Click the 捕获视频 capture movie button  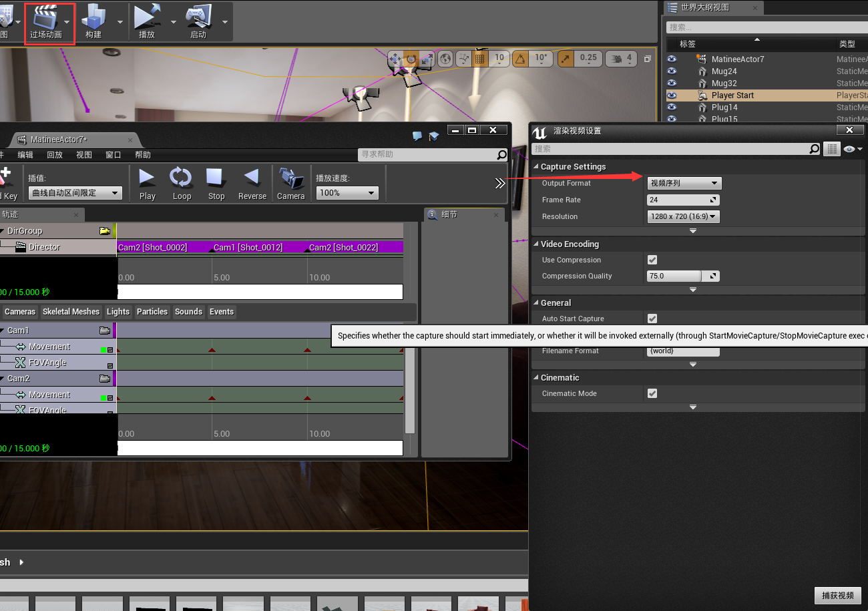[838, 596]
